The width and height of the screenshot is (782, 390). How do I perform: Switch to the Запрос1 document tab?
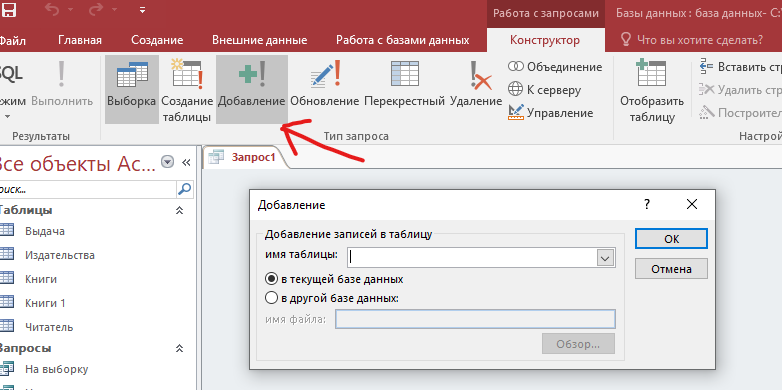[244, 157]
